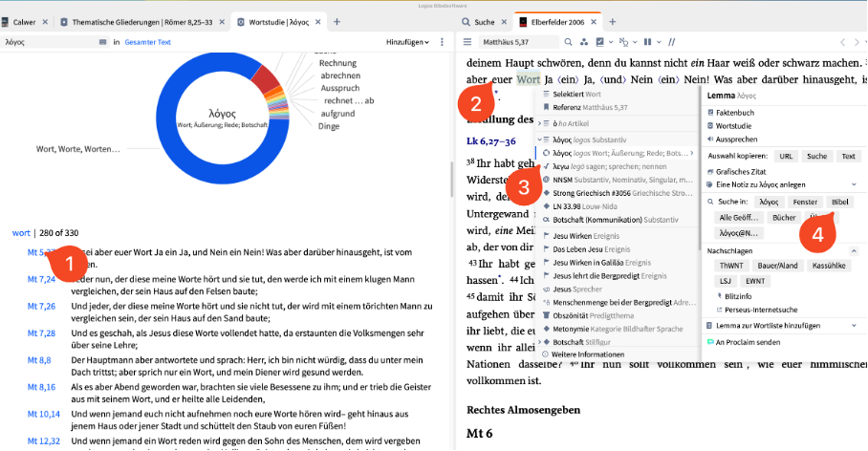This screenshot has height=451, width=868.
Task: Click the interlinear display icon
Action: [x=623, y=42]
